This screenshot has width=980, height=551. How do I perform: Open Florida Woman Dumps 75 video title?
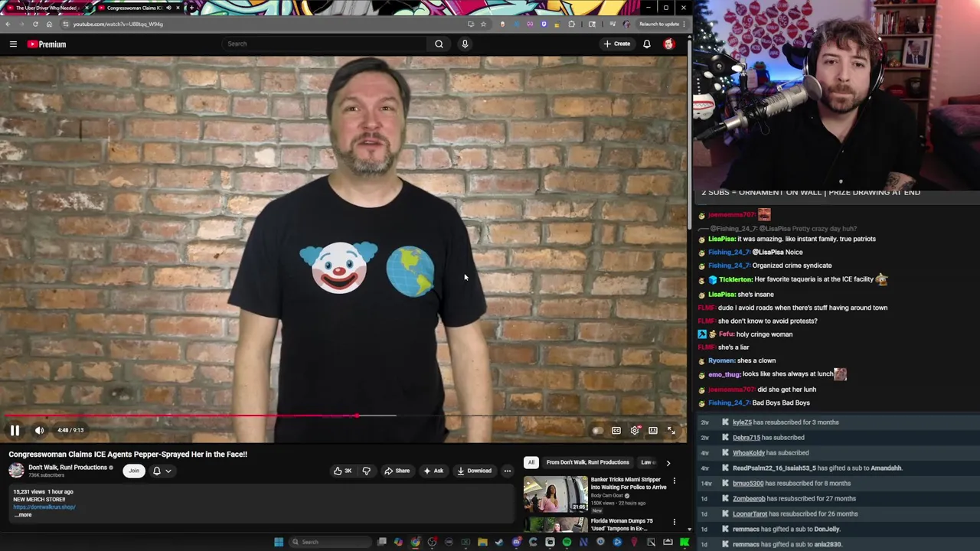622,525
